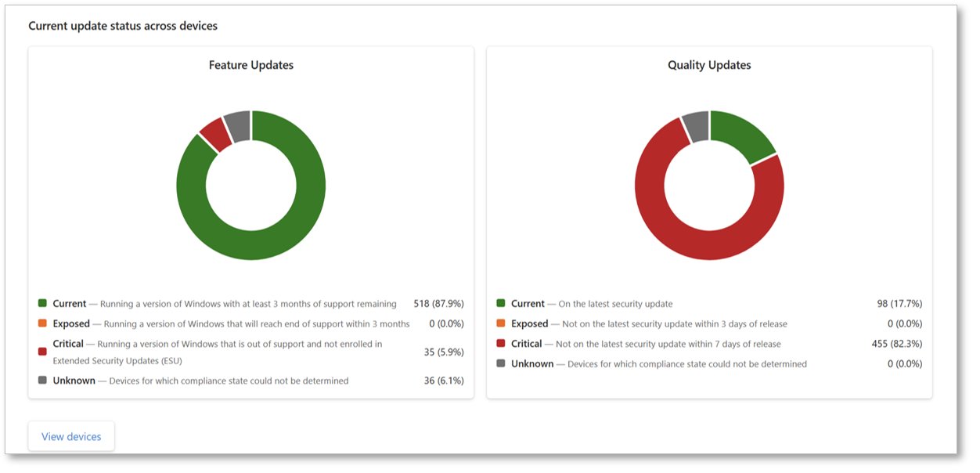Select orange Exposed swatch under Quality Updates
Image resolution: width=980 pixels, height=473 pixels.
(501, 323)
